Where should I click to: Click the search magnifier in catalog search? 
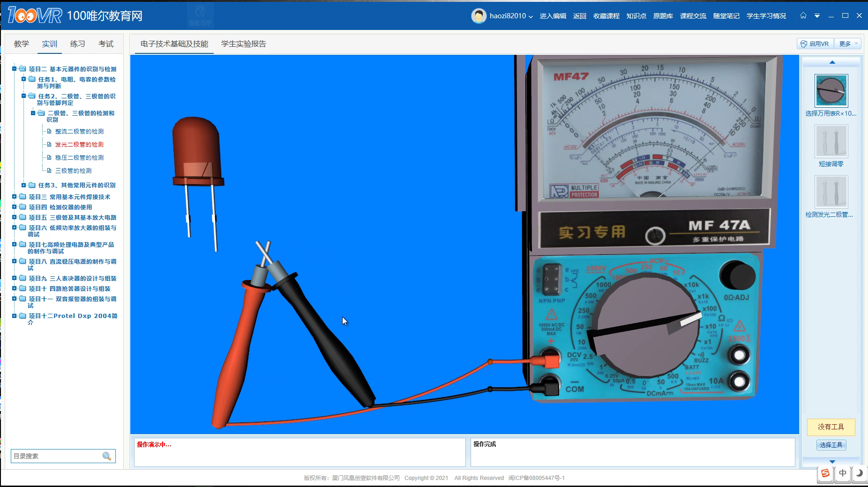coord(107,456)
